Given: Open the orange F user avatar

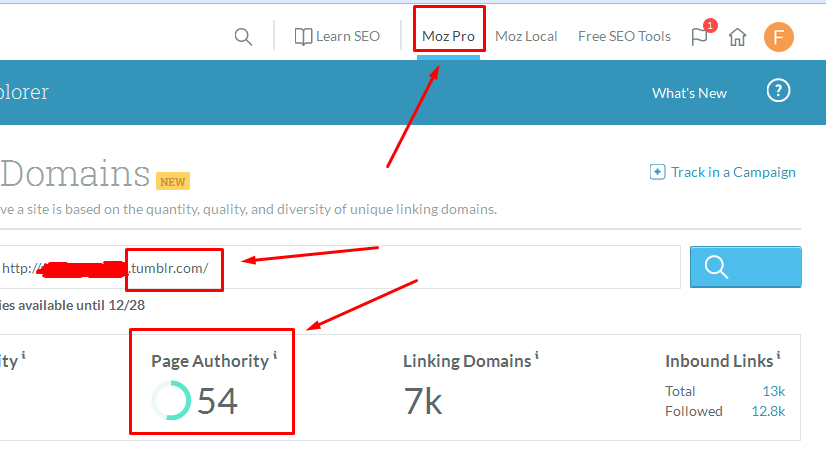Looking at the screenshot, I should (x=778, y=37).
